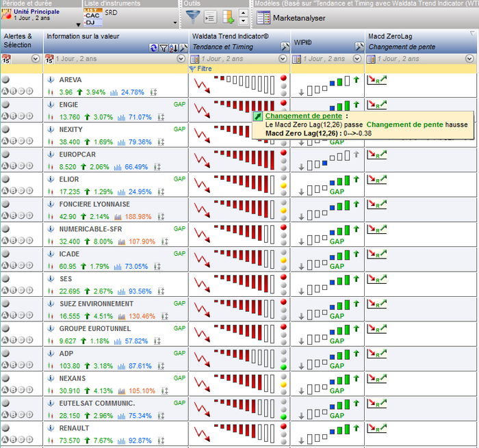
Task: Open the Information sur la valeur period dropdown
Action: point(181,59)
